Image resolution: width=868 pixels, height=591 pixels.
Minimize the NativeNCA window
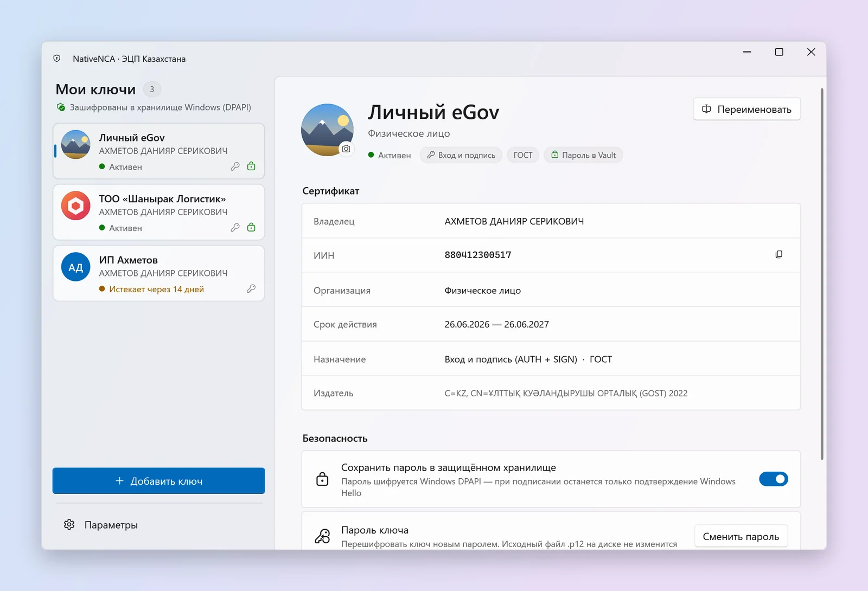[x=747, y=52]
